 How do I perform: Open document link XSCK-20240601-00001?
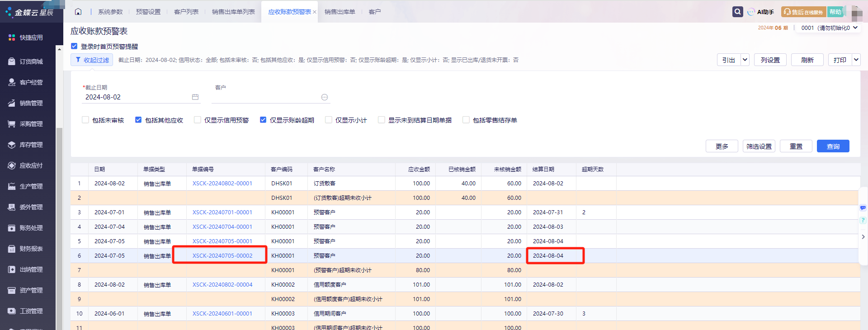pos(222,313)
